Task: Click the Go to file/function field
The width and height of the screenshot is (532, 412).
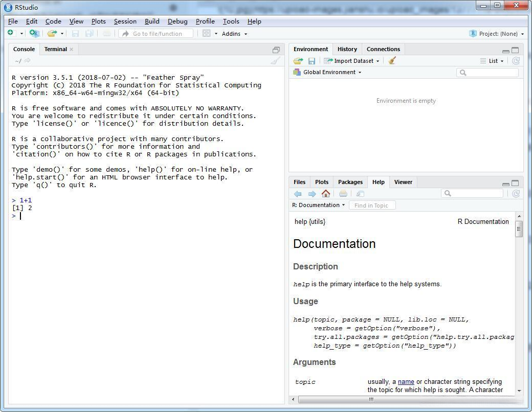Action: (156, 34)
